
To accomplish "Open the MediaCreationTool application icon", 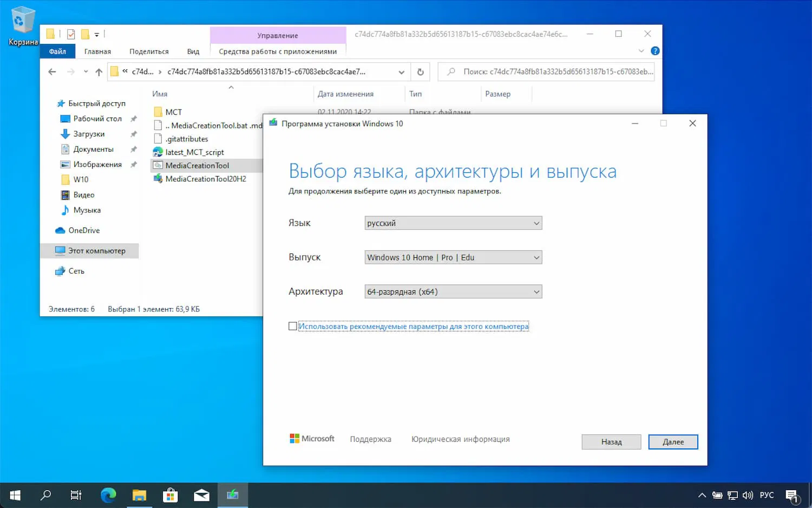I will point(197,165).
